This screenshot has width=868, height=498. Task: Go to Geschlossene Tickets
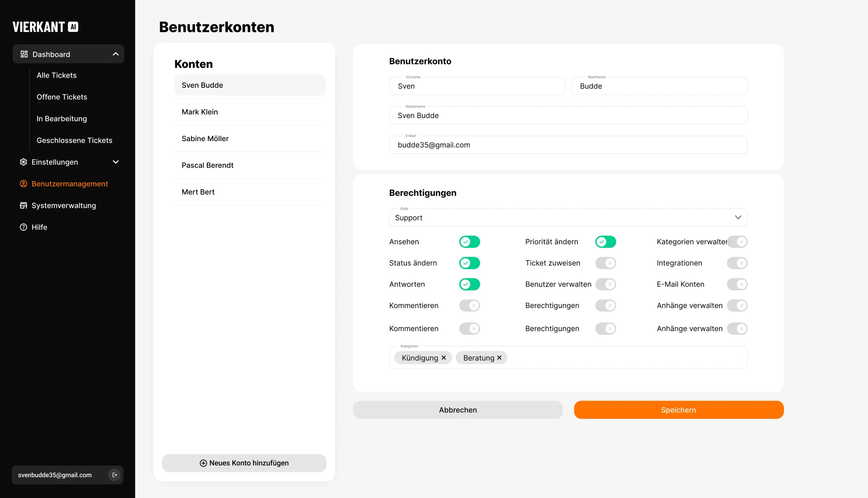[74, 140]
